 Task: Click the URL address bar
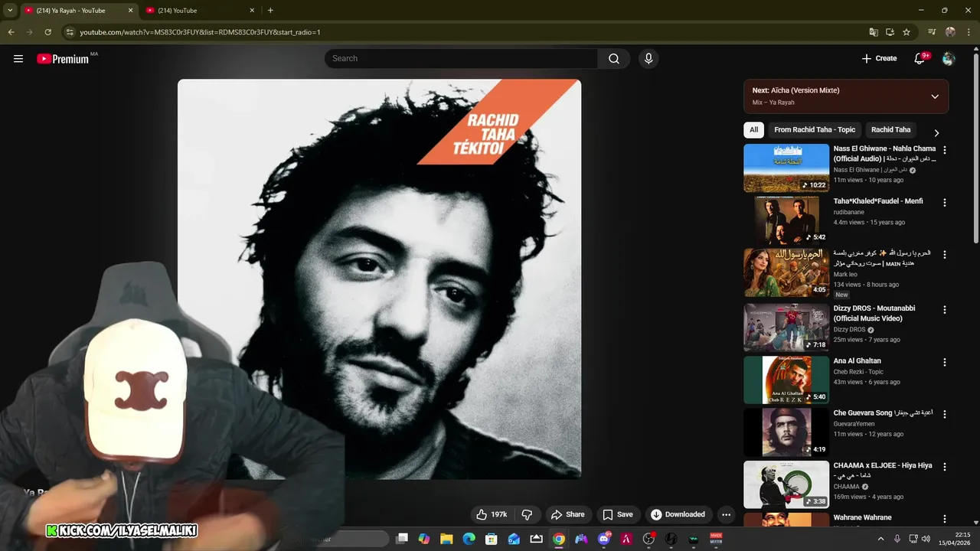(459, 32)
